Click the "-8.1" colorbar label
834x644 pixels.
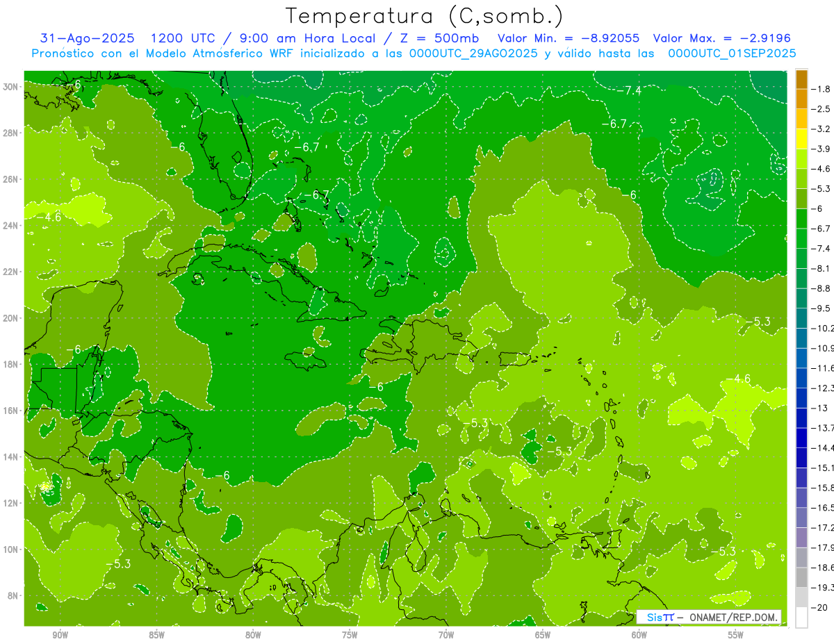(x=821, y=267)
